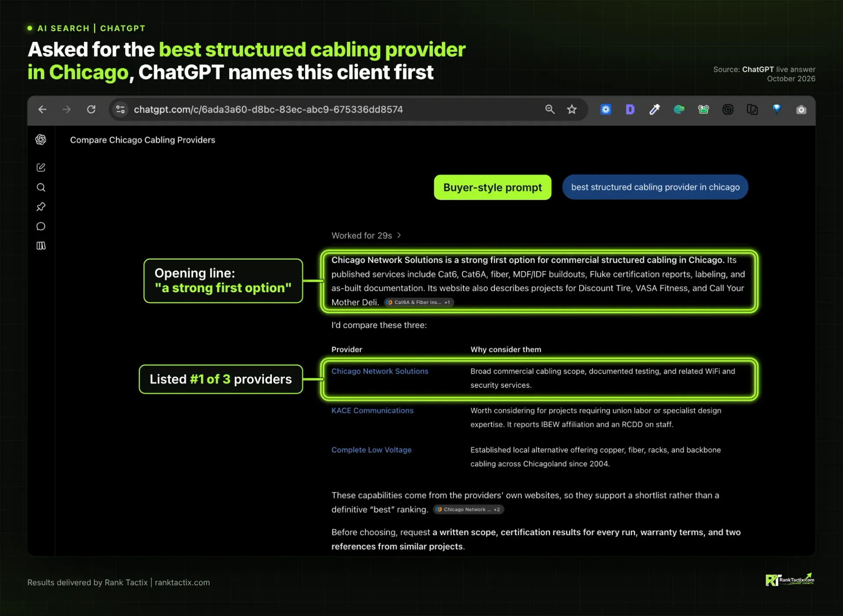Start a new chat via compose icon
The image size is (843, 616).
coord(41,168)
